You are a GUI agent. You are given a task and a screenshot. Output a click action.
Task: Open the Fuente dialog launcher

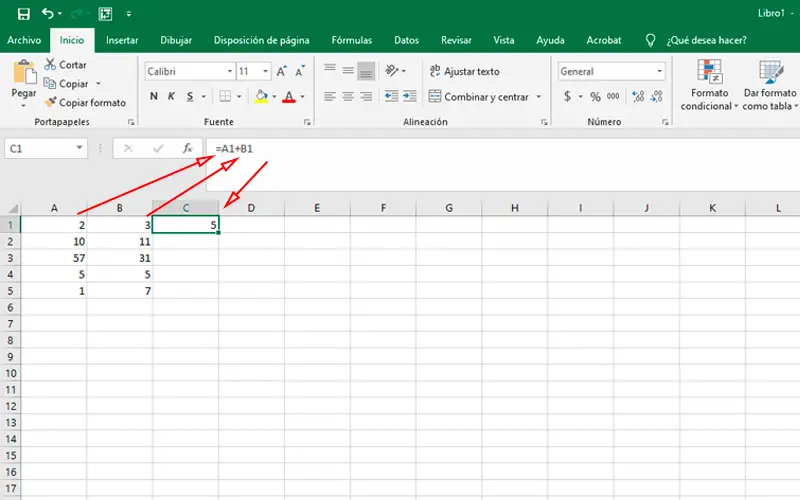pyautogui.click(x=307, y=122)
